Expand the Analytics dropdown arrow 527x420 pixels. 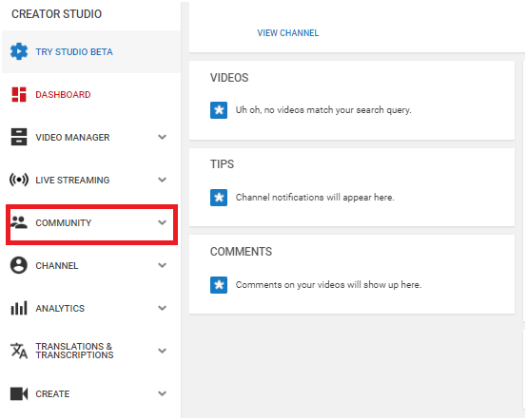coord(163,308)
